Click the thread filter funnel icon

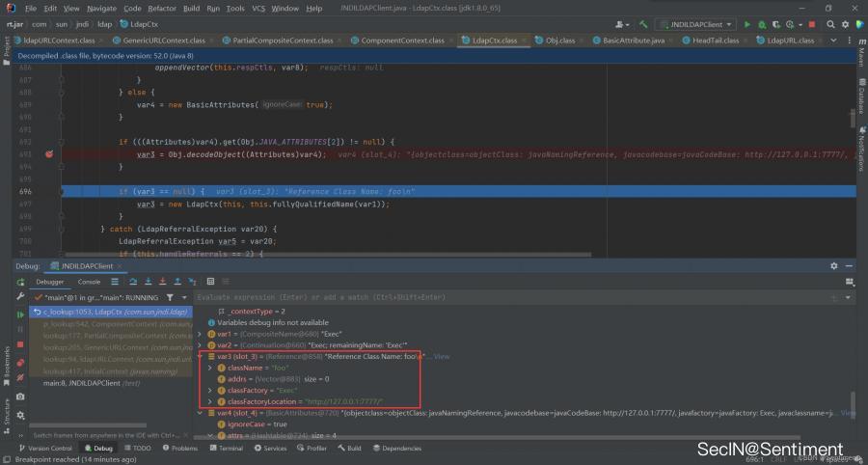[x=170, y=298]
